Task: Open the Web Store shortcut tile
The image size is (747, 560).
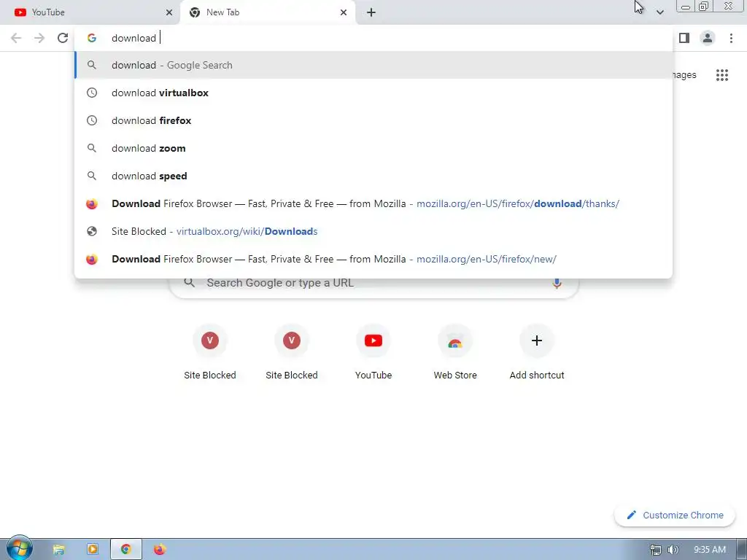Action: [455, 351]
